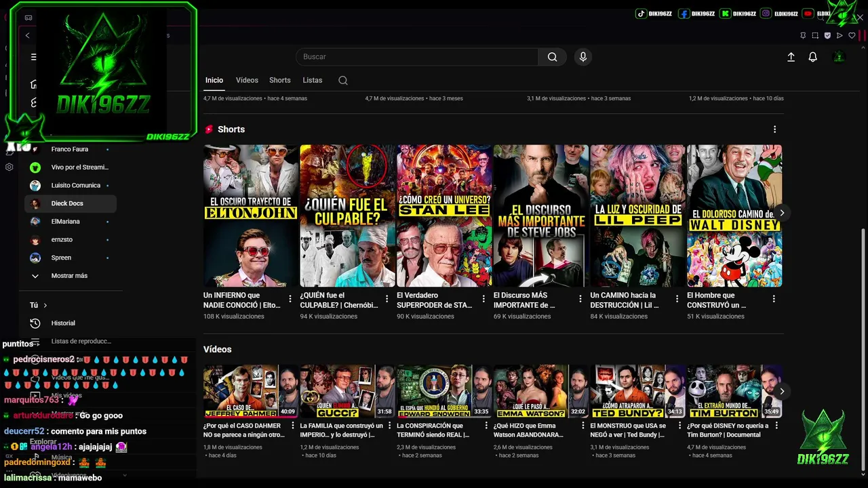868x488 pixels.
Task: Click the browser send/flow arrow icon
Action: click(840, 35)
